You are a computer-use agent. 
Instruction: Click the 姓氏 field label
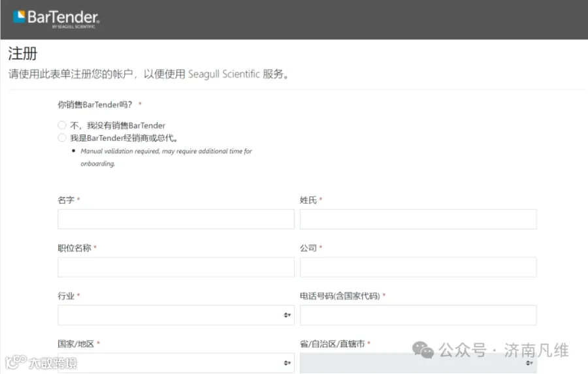pos(308,200)
